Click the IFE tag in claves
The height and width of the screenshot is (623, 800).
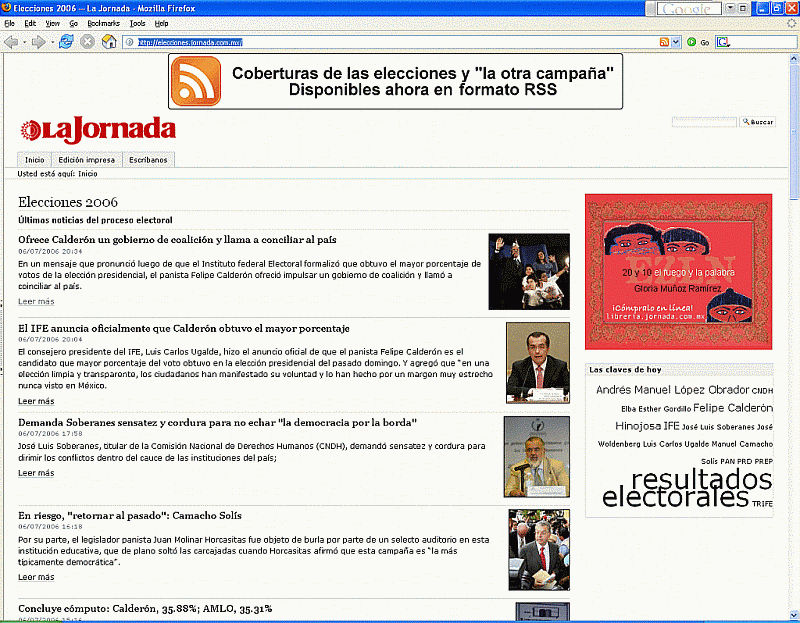pos(671,426)
